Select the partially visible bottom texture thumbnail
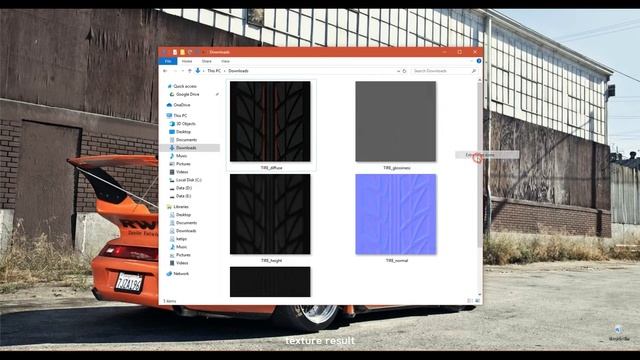This screenshot has width=640, height=360. pos(270,282)
